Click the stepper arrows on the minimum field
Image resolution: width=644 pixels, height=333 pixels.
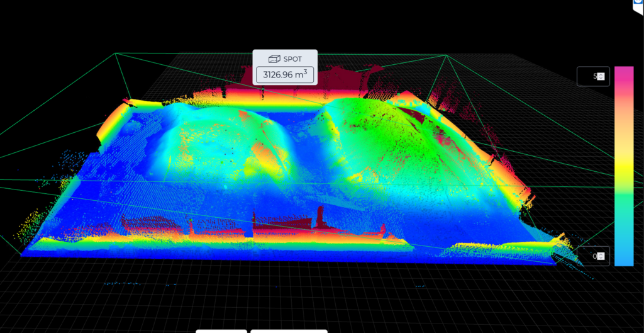click(601, 256)
